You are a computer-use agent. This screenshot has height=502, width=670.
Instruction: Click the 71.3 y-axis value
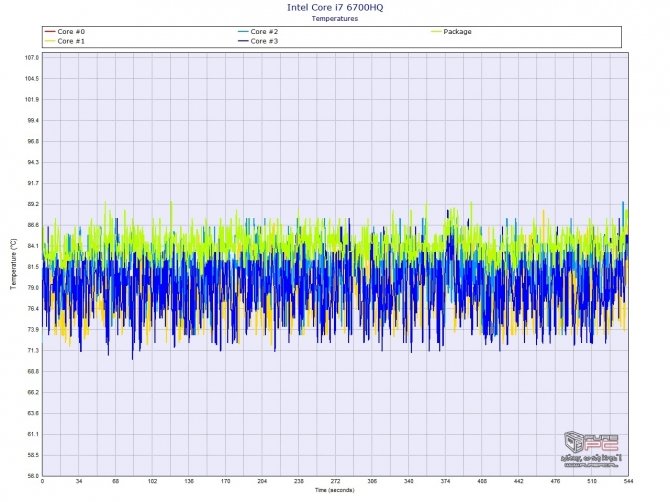32,351
